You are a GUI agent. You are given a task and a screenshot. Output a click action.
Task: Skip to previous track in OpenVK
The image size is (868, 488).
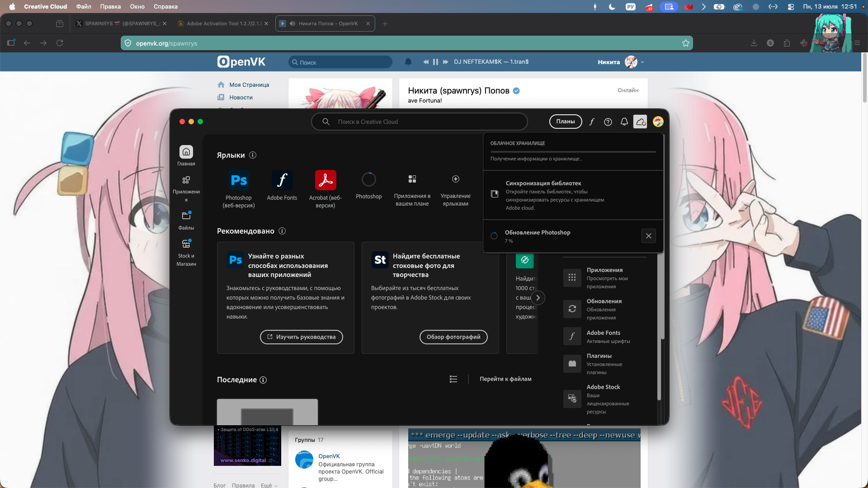pos(426,62)
